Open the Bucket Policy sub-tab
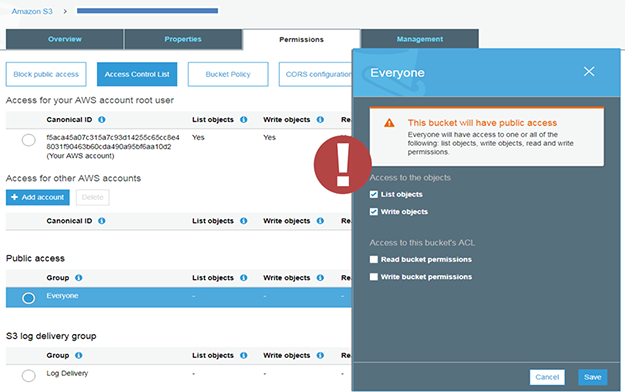 pyautogui.click(x=228, y=74)
